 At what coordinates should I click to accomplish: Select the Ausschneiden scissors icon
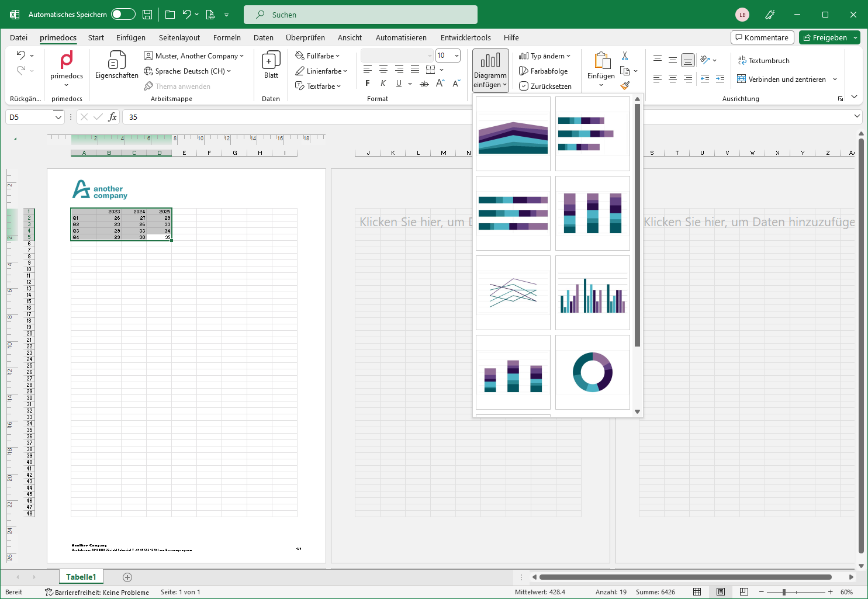pos(624,56)
